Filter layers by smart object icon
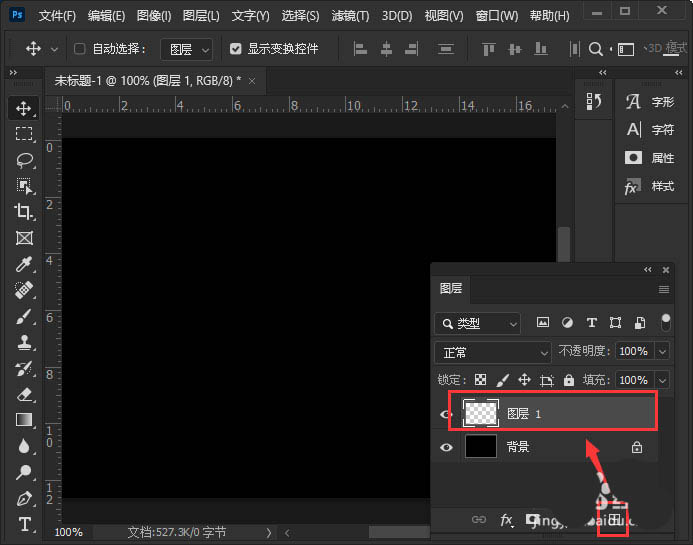Viewport: 693px width, 545px height. 640,323
